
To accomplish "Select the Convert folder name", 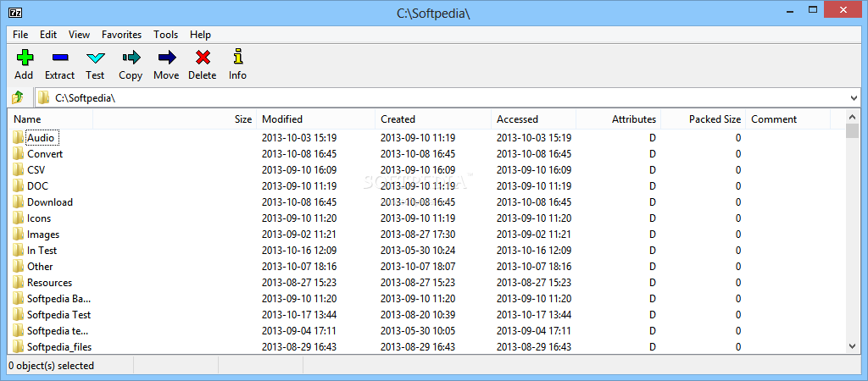I will tap(45, 154).
